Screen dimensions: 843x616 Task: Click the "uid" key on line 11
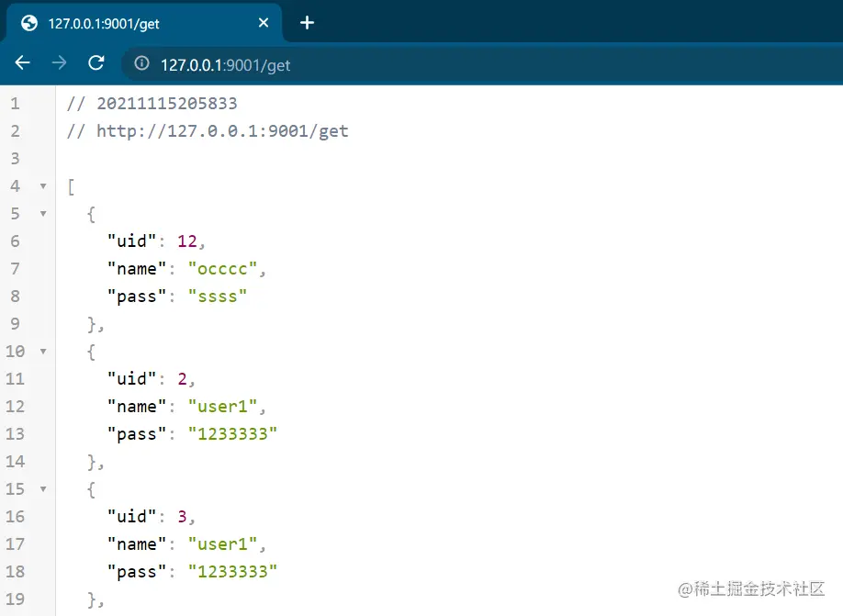coord(131,378)
